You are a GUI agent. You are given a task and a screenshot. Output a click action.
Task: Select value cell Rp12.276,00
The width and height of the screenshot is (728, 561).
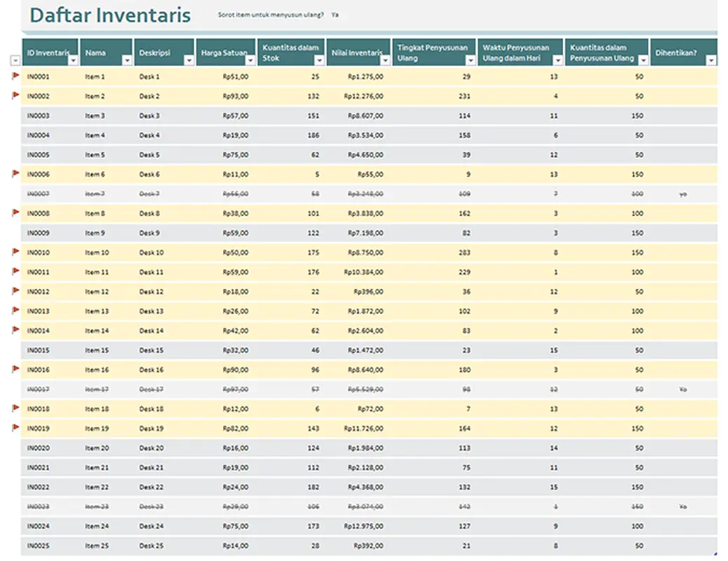pos(363,96)
